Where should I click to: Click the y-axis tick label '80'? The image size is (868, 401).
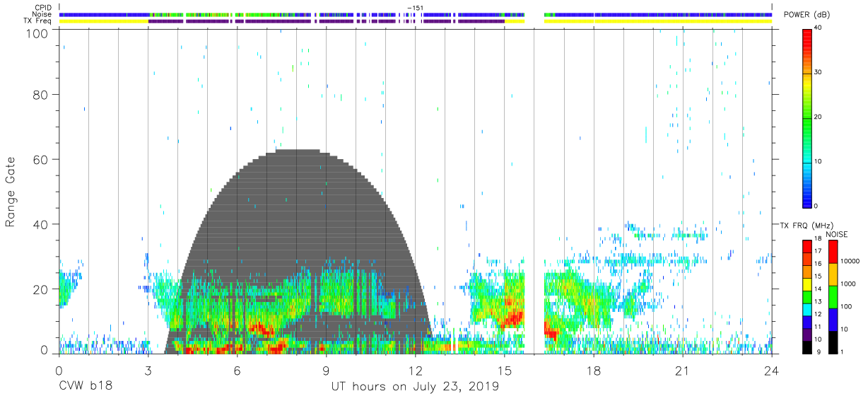[x=40, y=94]
